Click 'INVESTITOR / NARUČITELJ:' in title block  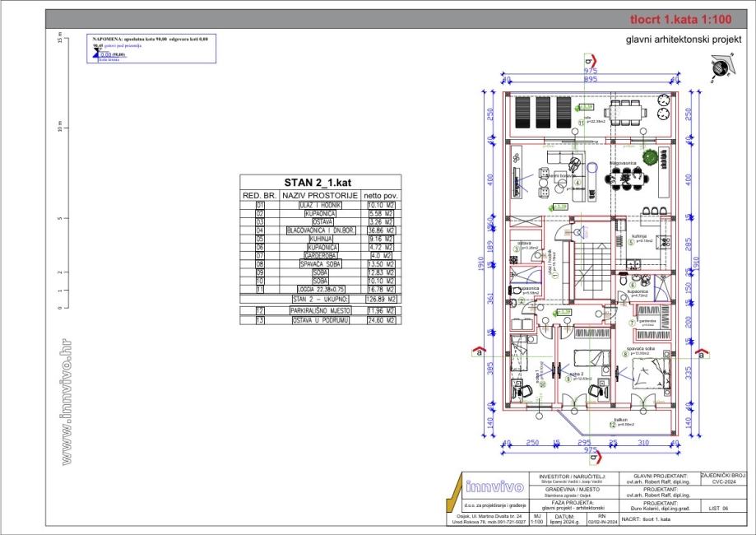click(572, 476)
